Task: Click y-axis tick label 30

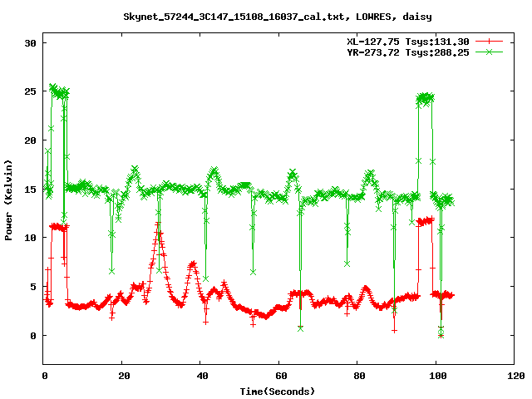Action: (x=30, y=43)
